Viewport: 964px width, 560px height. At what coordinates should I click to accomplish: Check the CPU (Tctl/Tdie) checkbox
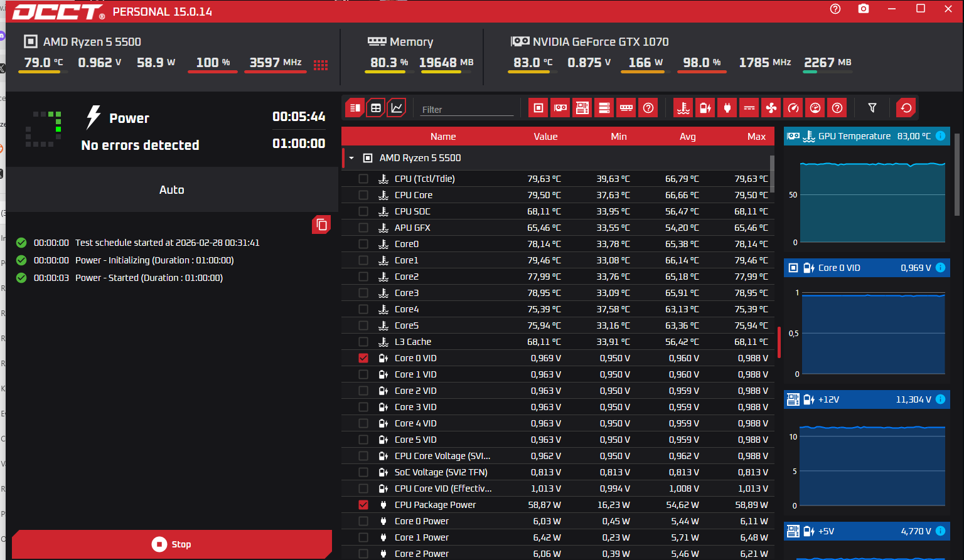363,179
